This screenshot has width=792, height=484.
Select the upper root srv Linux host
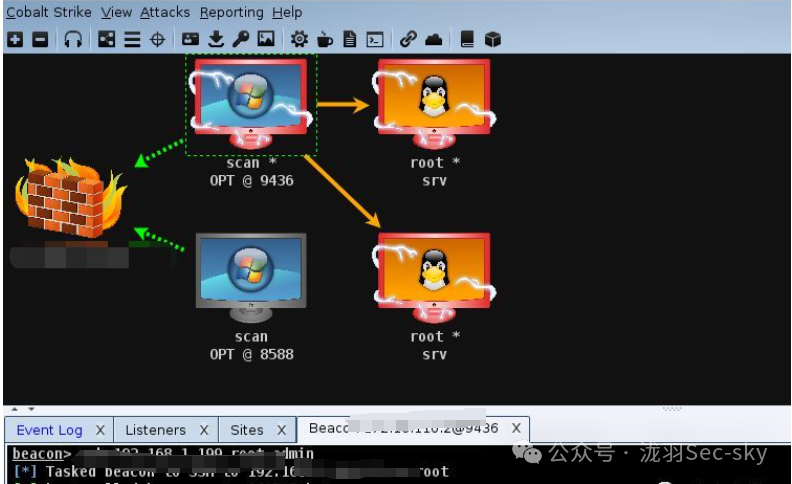[434, 105]
